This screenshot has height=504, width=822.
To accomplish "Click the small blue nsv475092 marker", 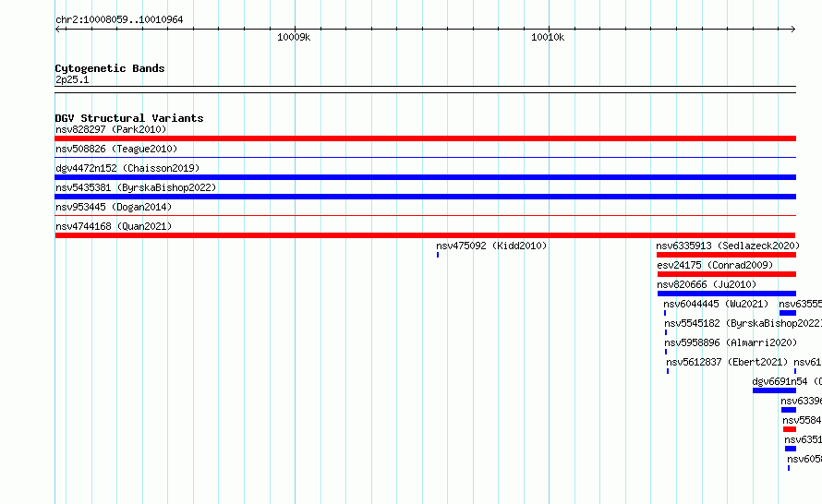I will pos(438,255).
